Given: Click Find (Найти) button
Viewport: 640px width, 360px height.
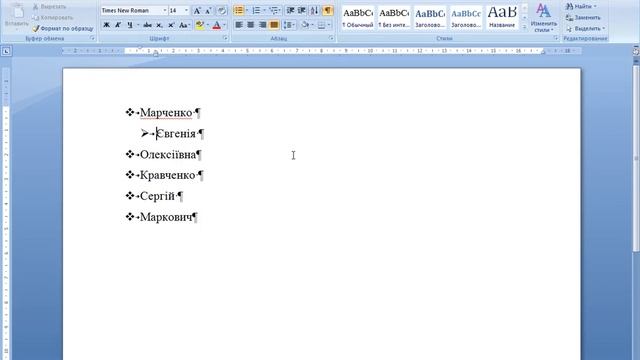Looking at the screenshot, I should [x=581, y=7].
